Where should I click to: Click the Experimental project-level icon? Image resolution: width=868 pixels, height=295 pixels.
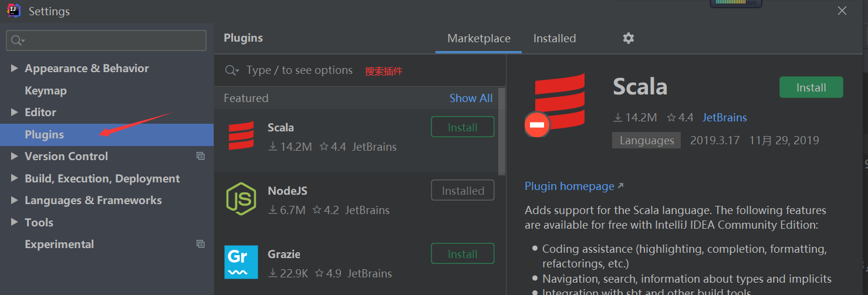201,244
